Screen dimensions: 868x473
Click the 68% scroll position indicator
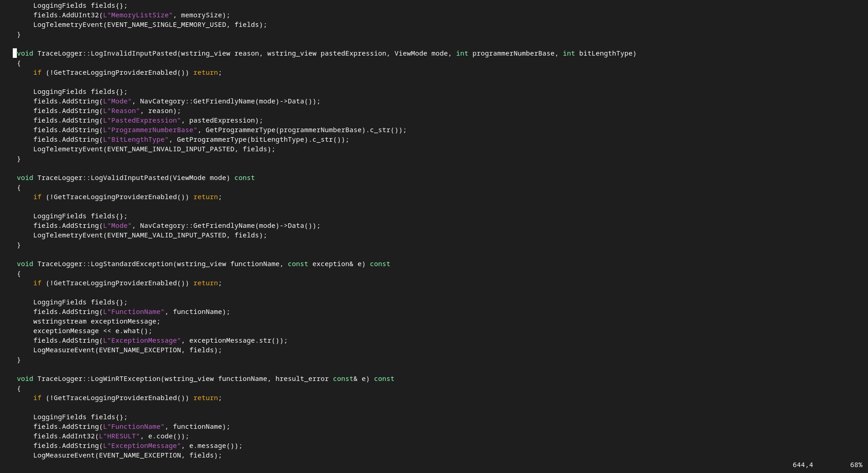pos(856,465)
